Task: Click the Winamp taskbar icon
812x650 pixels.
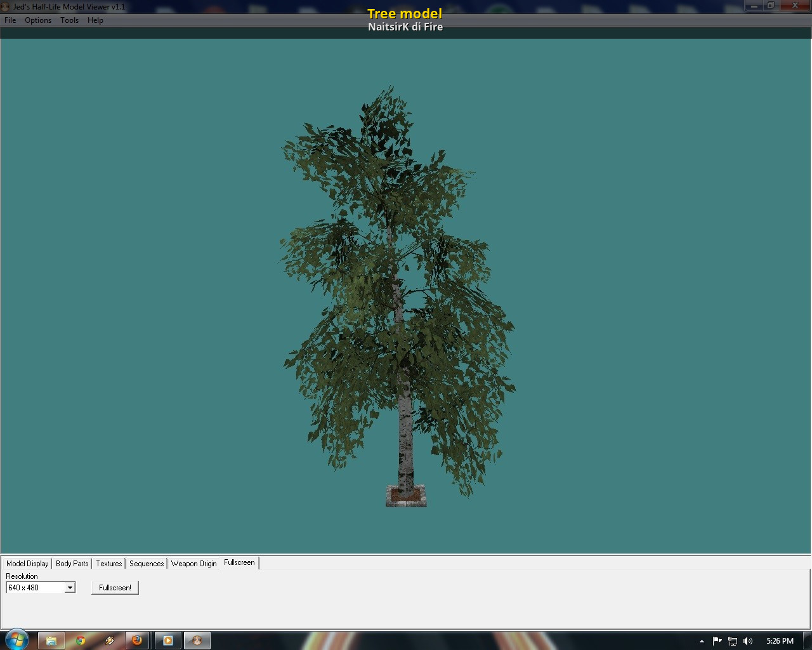Action: click(110, 640)
